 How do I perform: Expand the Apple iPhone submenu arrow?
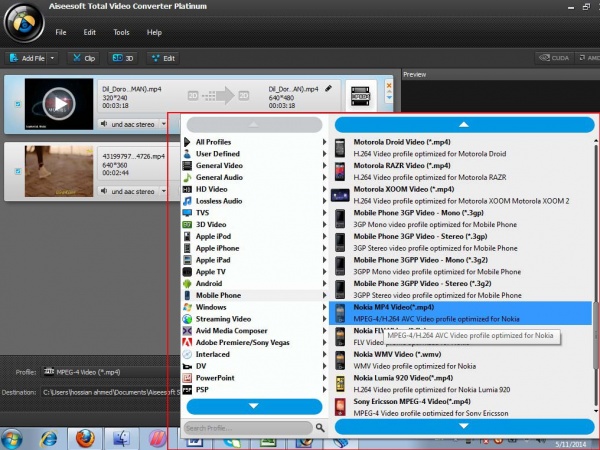pos(324,248)
